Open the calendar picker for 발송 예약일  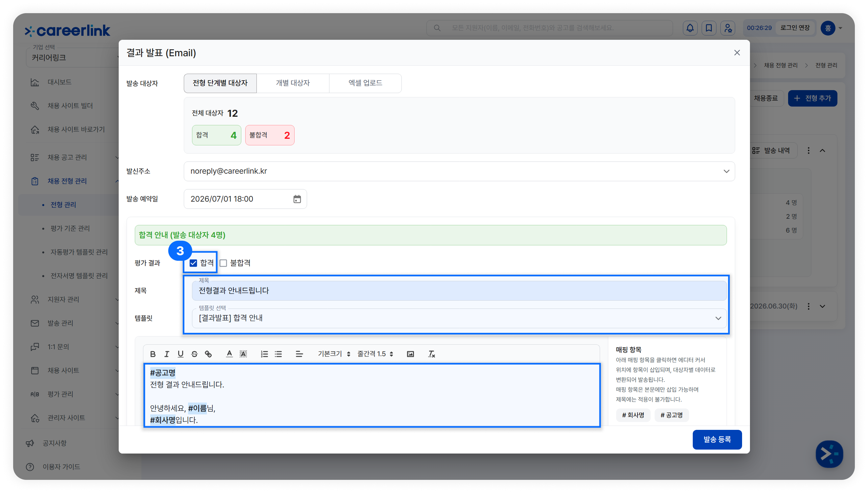tap(297, 199)
